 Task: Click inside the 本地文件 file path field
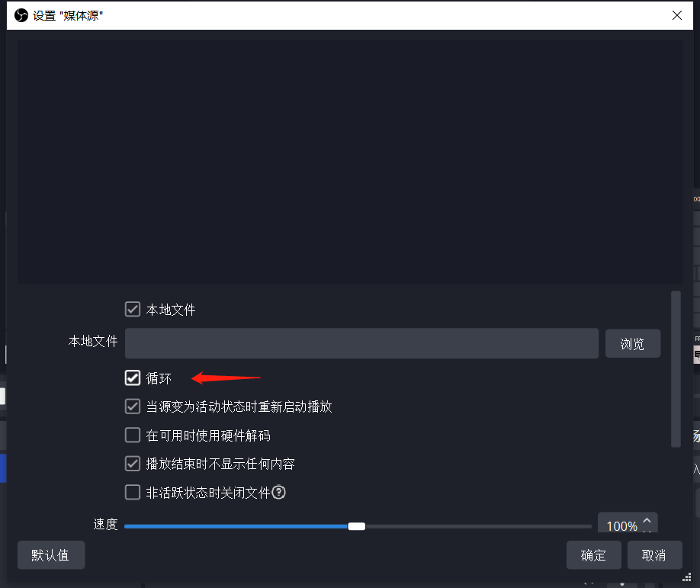tap(361, 343)
